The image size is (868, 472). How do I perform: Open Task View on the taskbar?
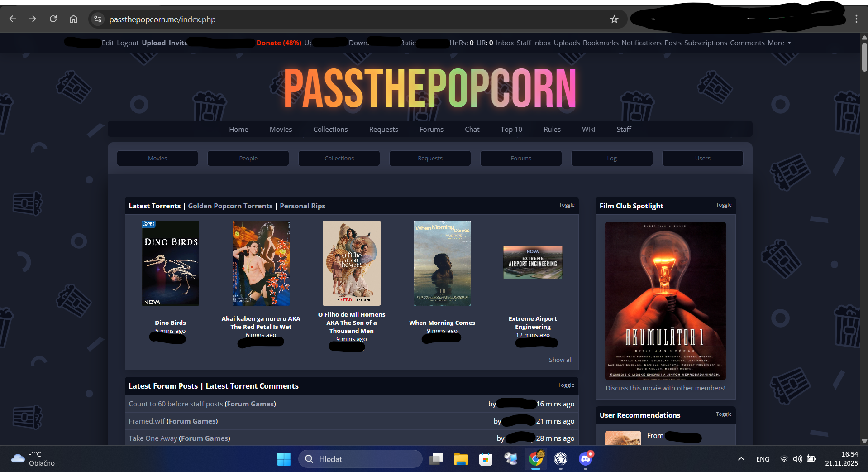point(436,459)
